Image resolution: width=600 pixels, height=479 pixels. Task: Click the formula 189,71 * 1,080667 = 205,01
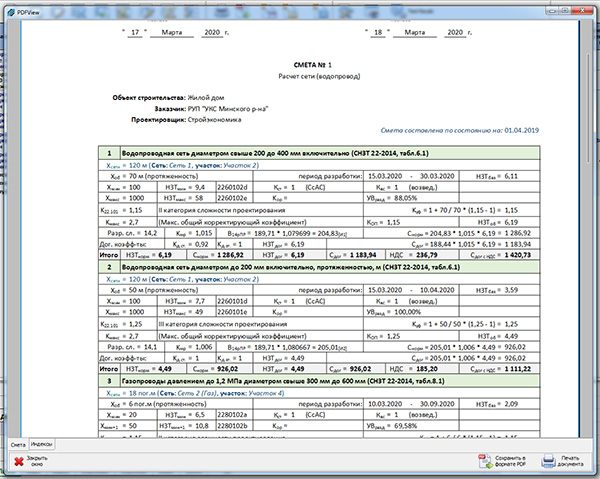click(x=297, y=347)
